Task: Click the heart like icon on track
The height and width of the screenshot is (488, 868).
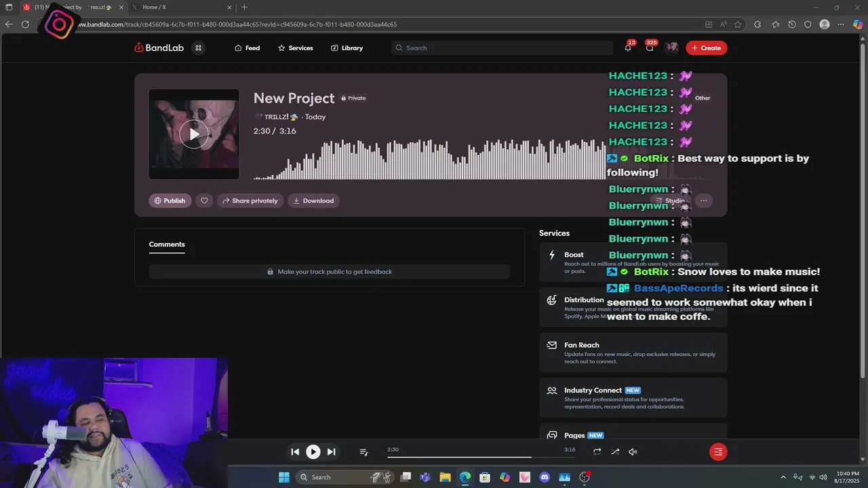Action: point(204,201)
